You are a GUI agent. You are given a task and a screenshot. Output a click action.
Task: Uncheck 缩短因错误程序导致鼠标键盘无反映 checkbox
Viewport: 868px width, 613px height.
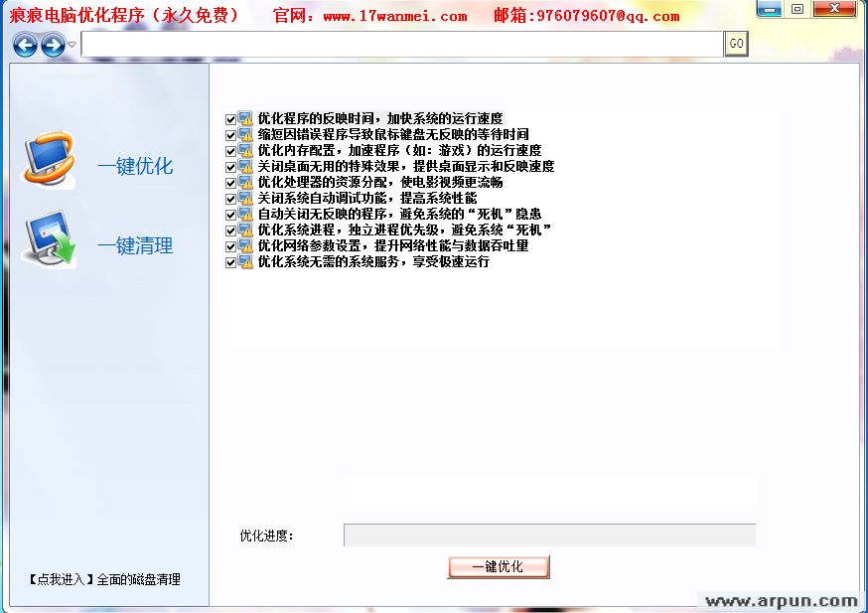click(230, 135)
